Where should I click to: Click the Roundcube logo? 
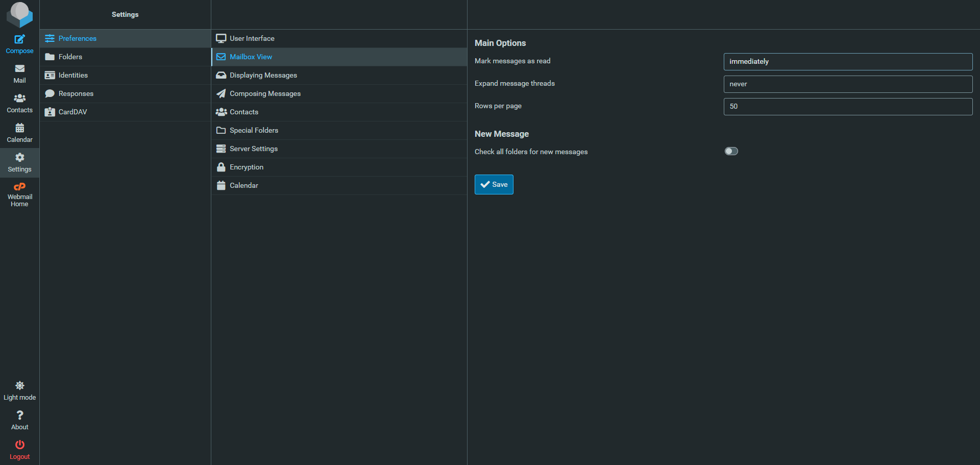(19, 14)
